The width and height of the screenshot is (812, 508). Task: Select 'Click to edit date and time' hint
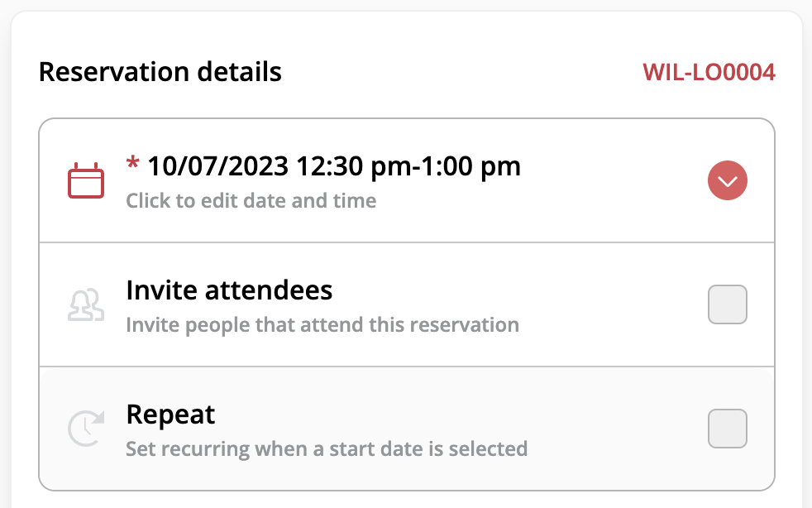click(x=251, y=200)
